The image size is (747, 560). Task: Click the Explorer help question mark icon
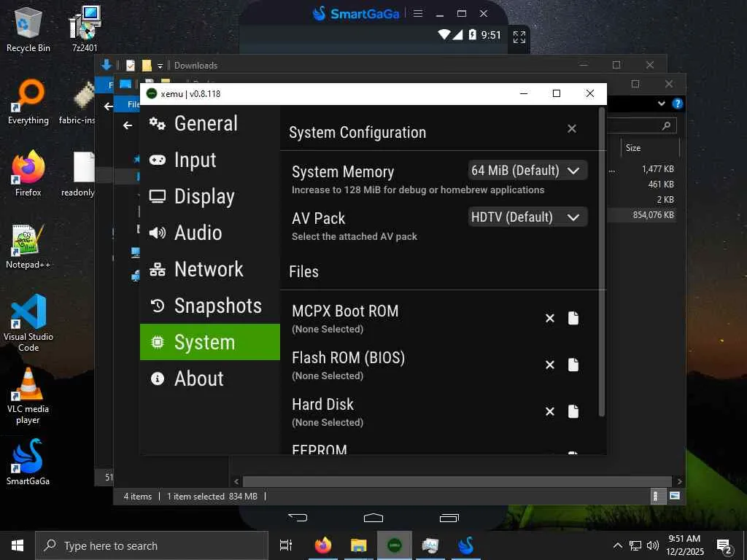[677, 104]
